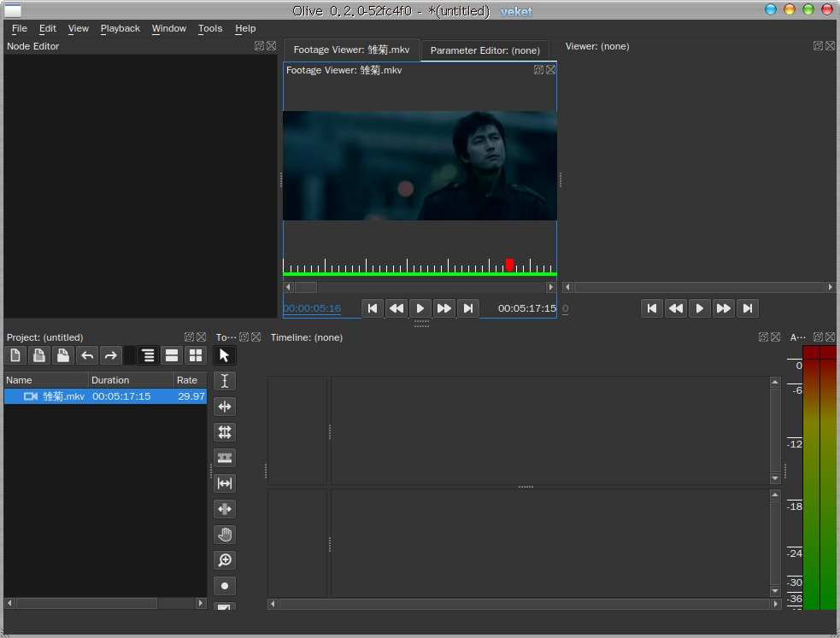Image resolution: width=840 pixels, height=638 pixels.
Task: Select the Rolling edit tool
Action: tap(225, 432)
